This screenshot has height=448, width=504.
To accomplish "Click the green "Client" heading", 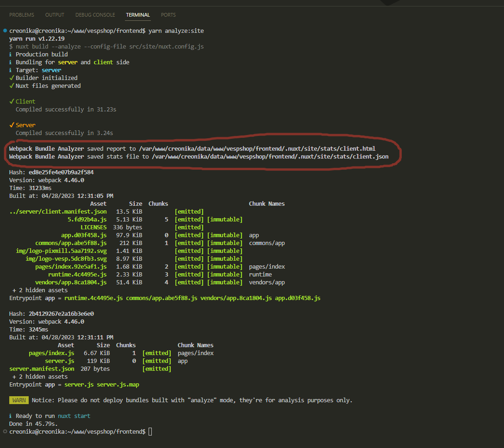I will pos(25,102).
